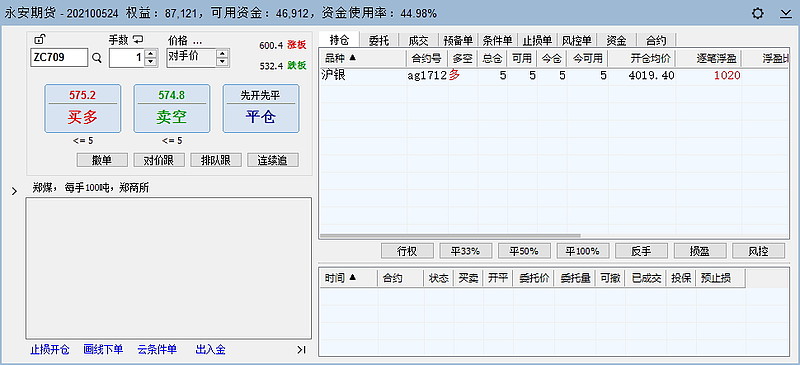Click the 对价跟 button
The image size is (800, 365).
(x=159, y=160)
